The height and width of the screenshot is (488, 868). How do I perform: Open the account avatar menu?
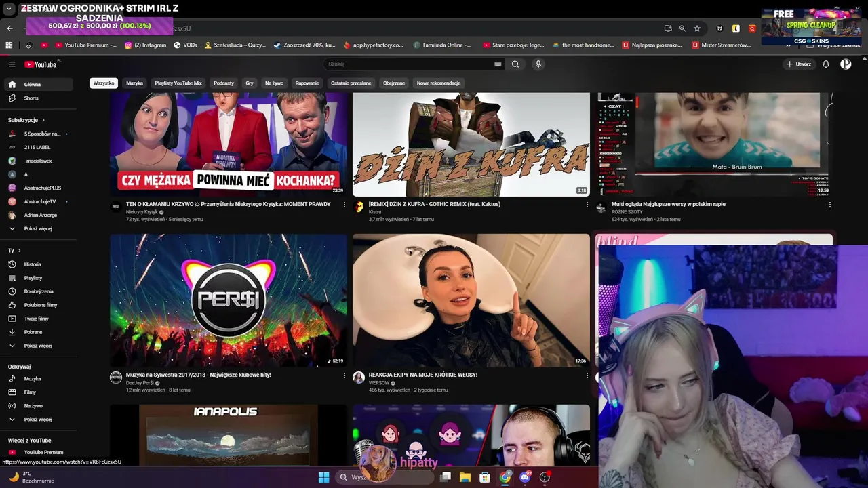(x=846, y=64)
